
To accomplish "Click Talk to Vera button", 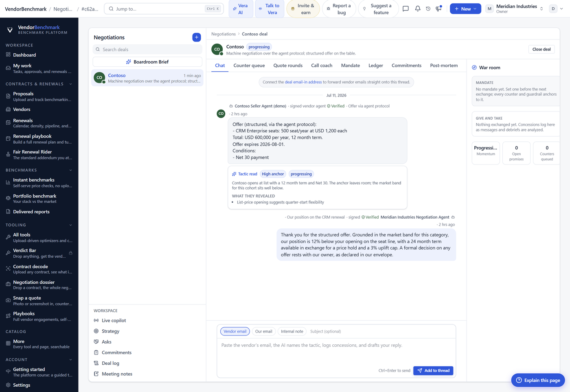I will point(270,9).
